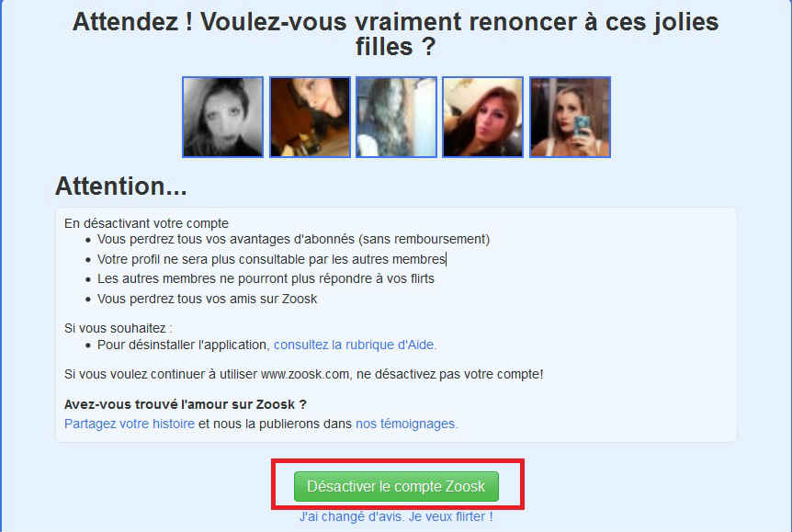Click the Si vous souhaitez text line
Screen dimensions: 792x532
pos(119,328)
